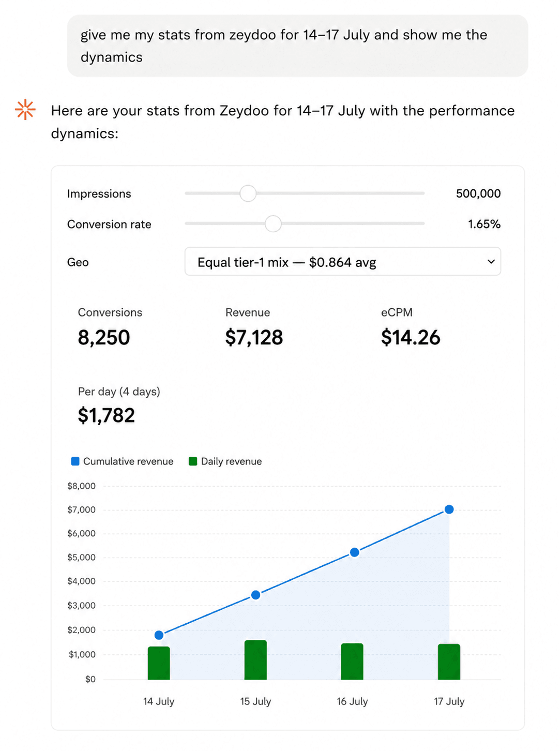This screenshot has width=560, height=751.
Task: Open the Geo dropdown chevron arrow
Action: 491,262
